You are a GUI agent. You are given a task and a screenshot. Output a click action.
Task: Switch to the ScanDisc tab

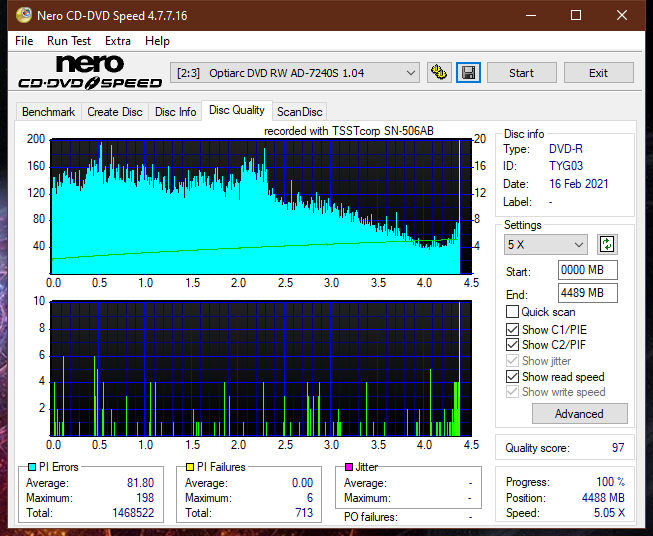point(299,112)
